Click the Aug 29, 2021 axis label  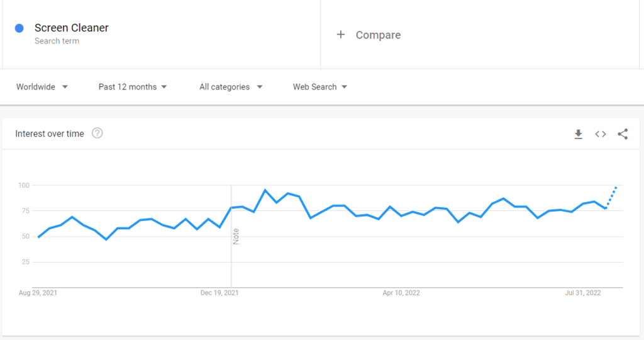38,293
